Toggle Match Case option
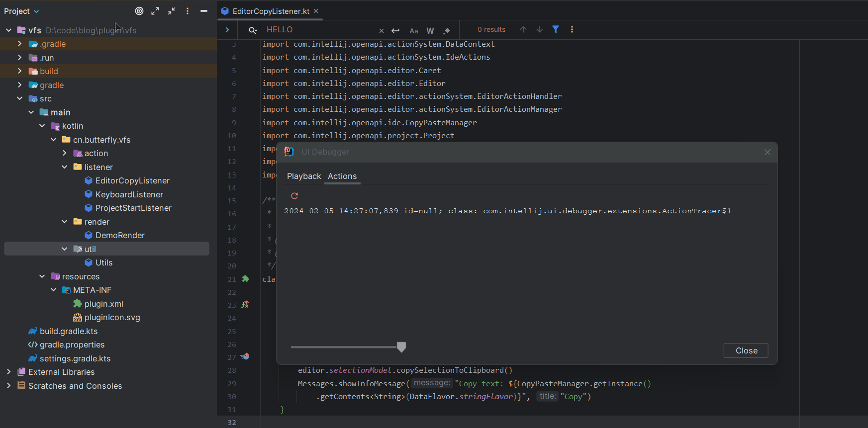This screenshot has height=428, width=868. pos(414,31)
